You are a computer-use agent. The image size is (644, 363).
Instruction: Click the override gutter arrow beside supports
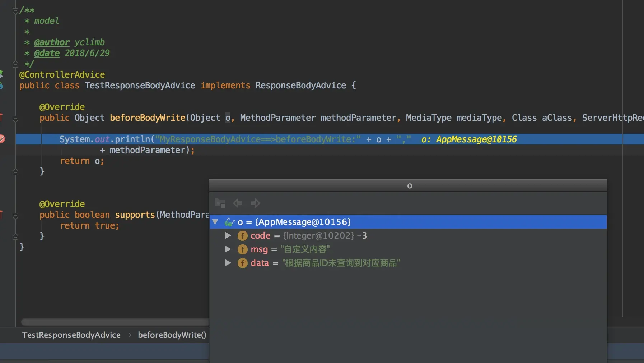1,214
